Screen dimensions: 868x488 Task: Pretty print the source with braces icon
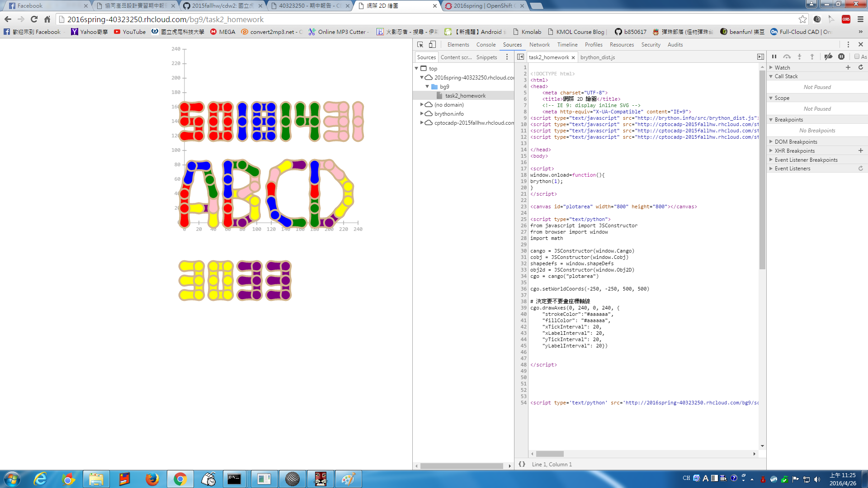point(522,464)
